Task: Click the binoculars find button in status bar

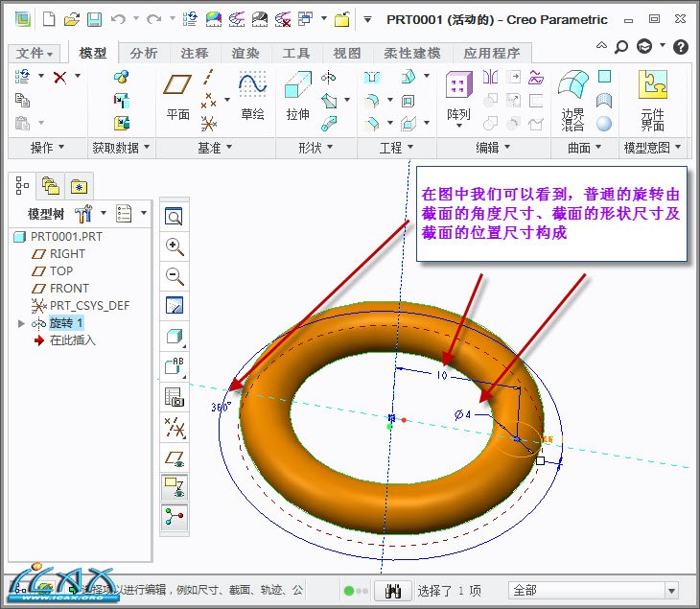Action: click(391, 591)
